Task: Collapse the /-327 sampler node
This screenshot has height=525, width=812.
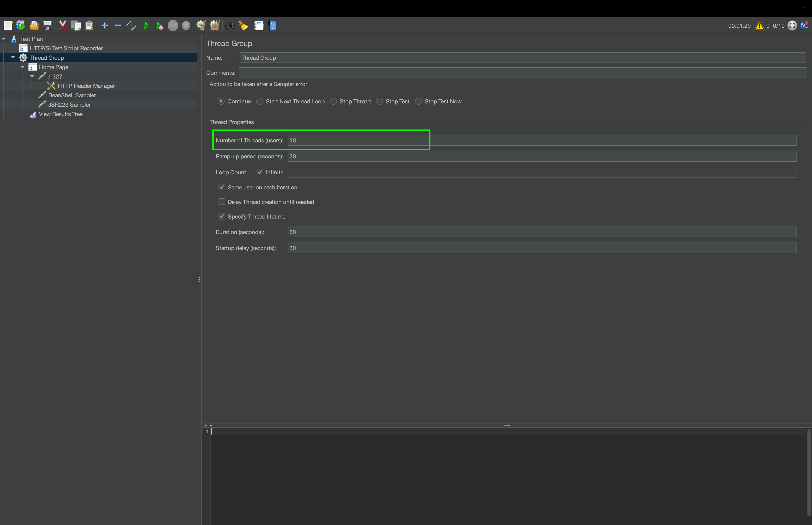Action: pos(32,76)
